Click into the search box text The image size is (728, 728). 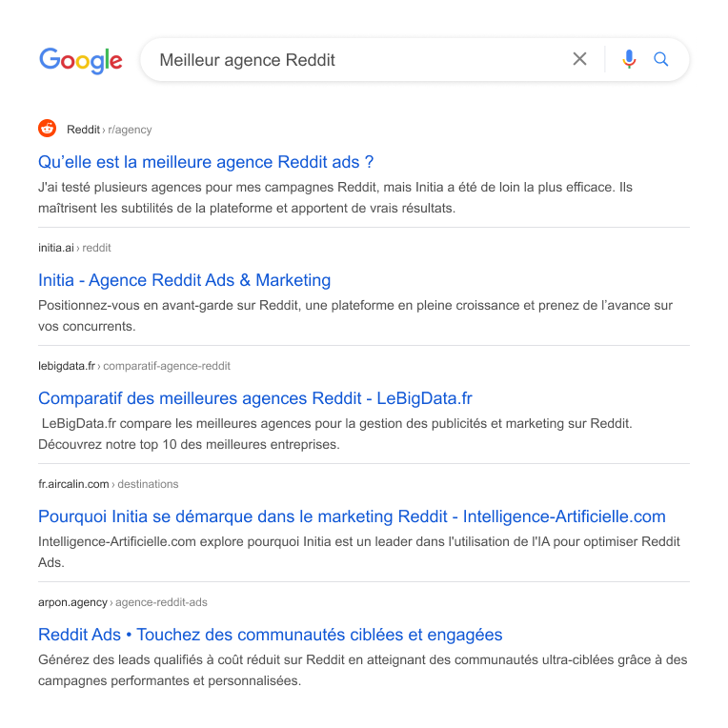[248, 60]
